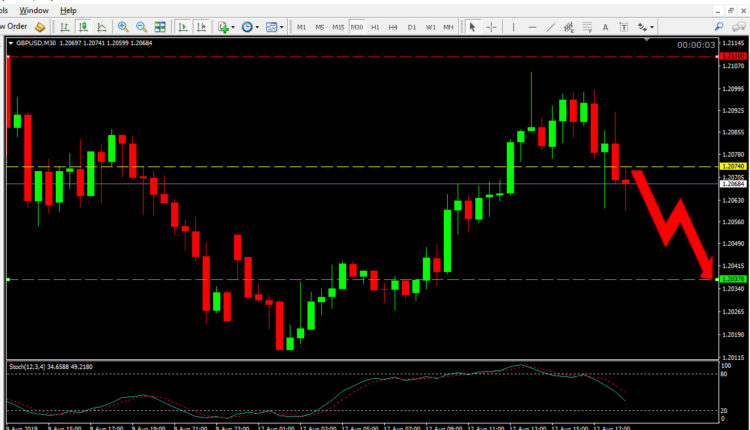Click the red 1.21100 price level label
The image size is (750, 430).
[733, 56]
